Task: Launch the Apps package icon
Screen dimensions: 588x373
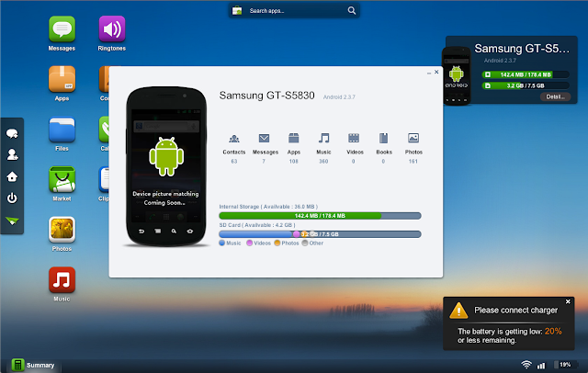Action: (62, 79)
